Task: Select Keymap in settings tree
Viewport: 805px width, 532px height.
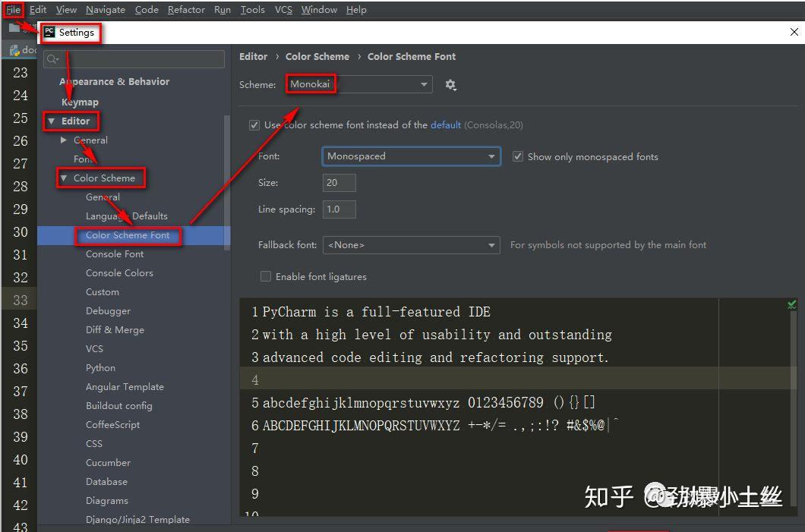Action: point(80,102)
